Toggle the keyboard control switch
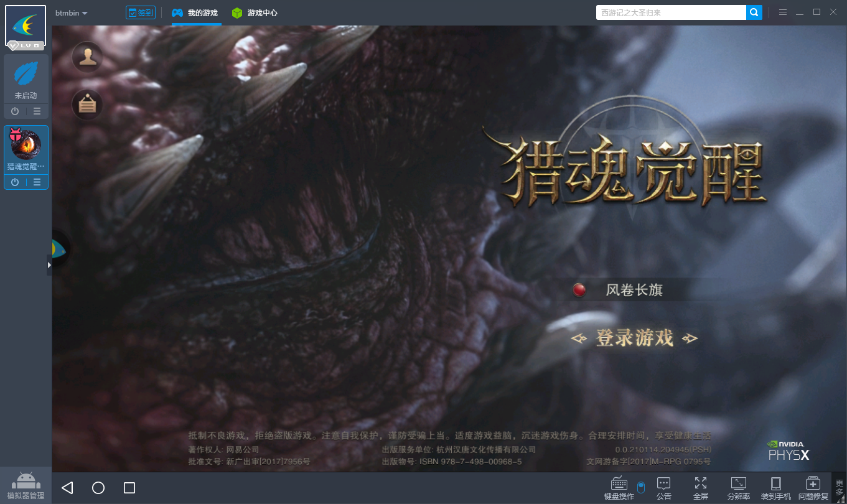This screenshot has width=847, height=504. click(x=641, y=487)
